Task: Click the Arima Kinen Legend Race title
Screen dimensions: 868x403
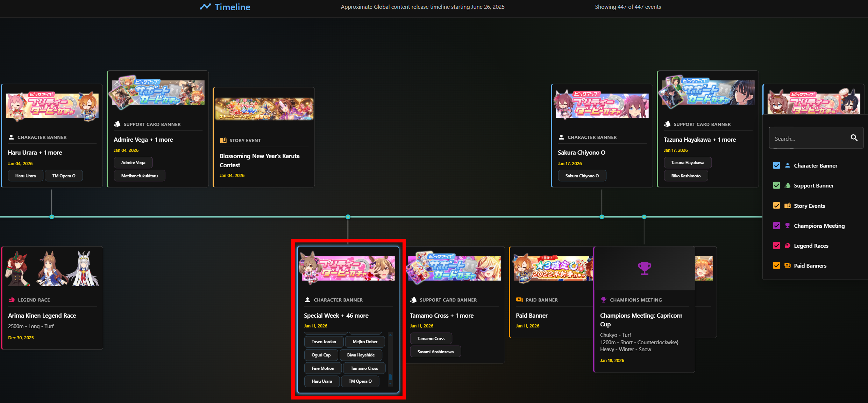Action: point(42,315)
